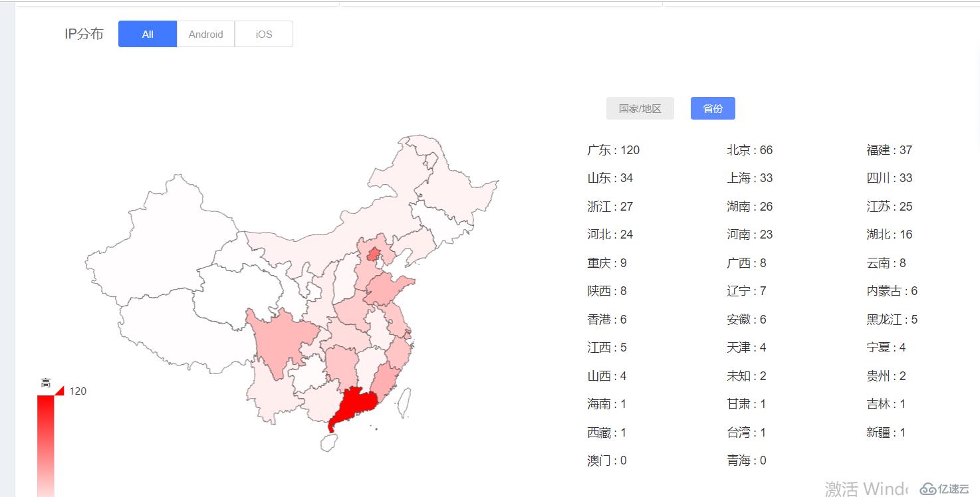
Task: Click the 海南 : 1 entry
Action: [x=607, y=404]
